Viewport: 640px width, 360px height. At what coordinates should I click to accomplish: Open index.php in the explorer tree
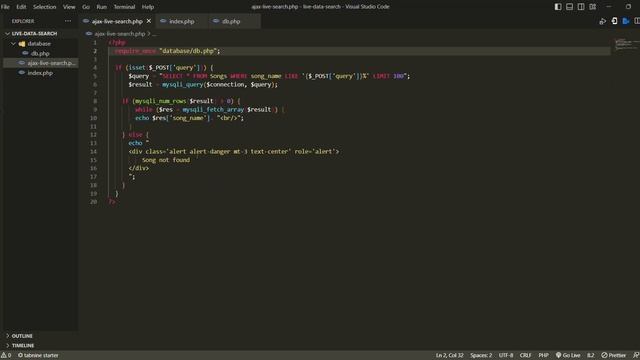tap(40, 73)
